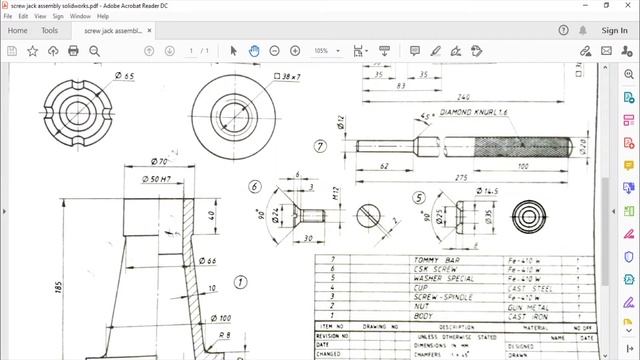Open the Window menu

click(x=80, y=16)
